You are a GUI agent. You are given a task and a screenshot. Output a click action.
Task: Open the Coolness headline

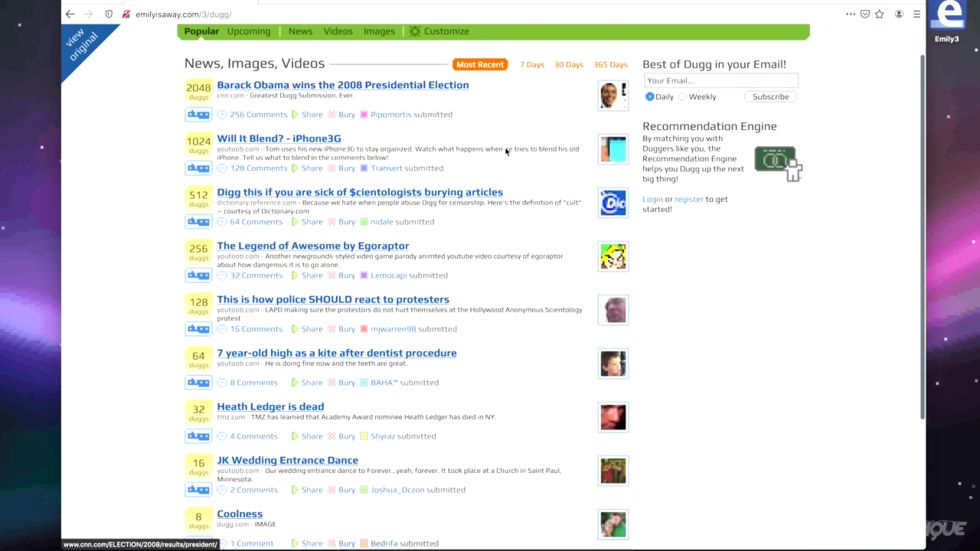(239, 514)
